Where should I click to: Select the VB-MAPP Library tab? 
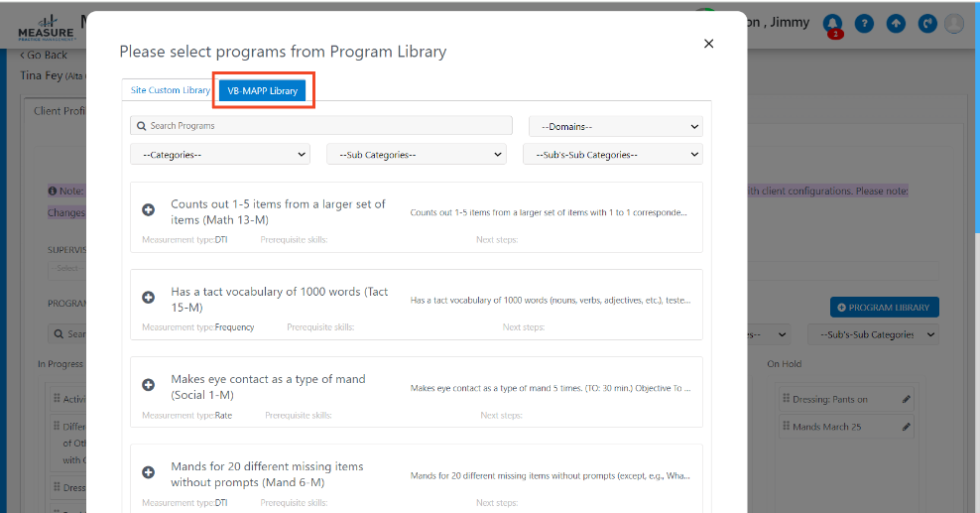pyautogui.click(x=263, y=90)
